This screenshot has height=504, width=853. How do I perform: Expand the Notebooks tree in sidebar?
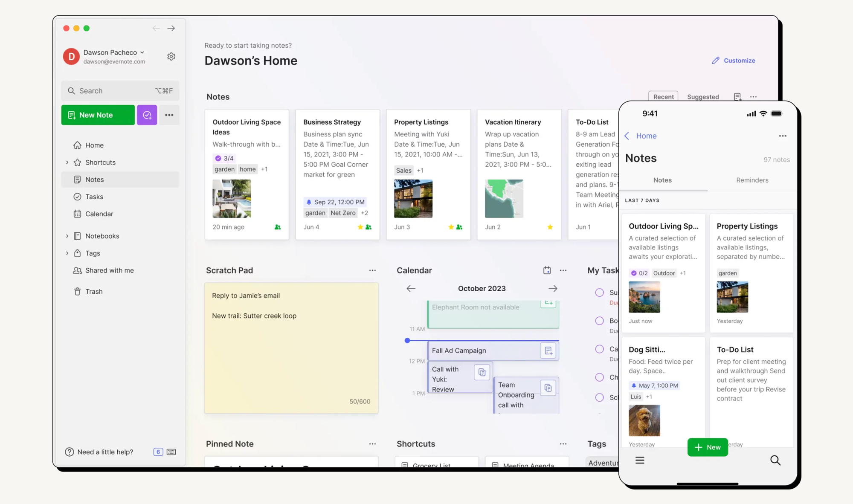point(67,236)
